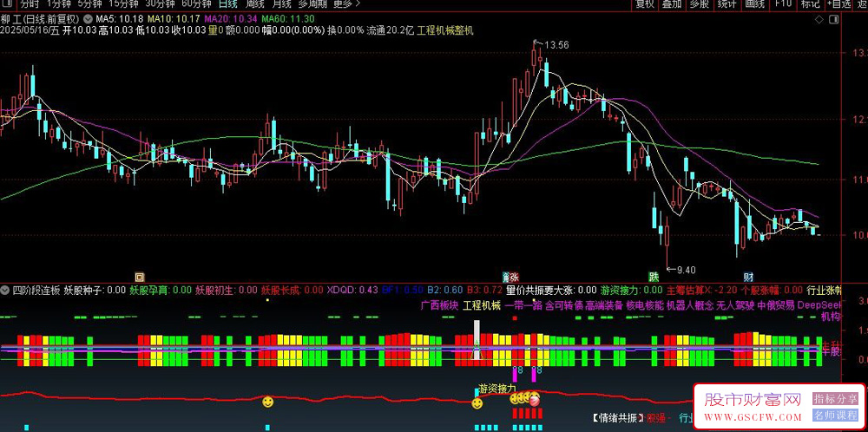Image resolution: width=868 pixels, height=432 pixels.
Task: Click the 名师课程 button in banner
Action: point(835,416)
